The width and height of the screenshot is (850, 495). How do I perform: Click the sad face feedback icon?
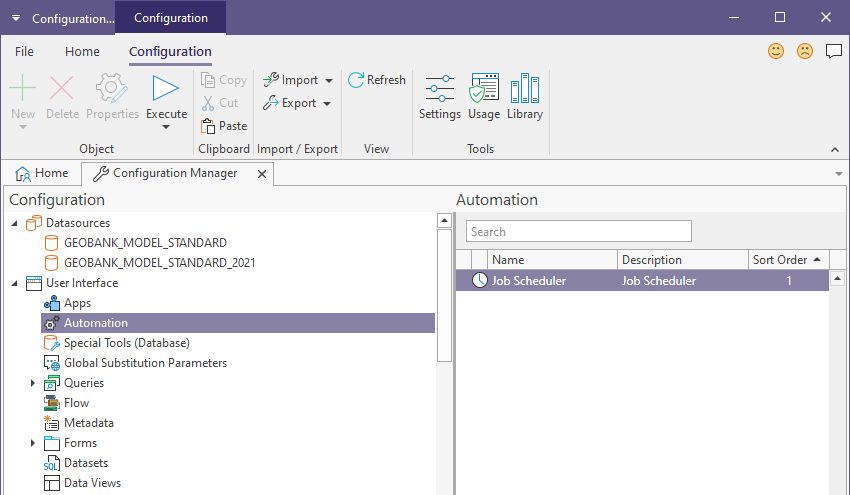(804, 51)
